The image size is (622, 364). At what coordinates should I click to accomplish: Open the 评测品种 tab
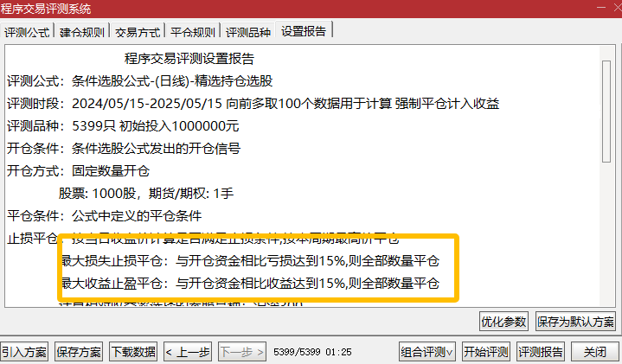248,32
